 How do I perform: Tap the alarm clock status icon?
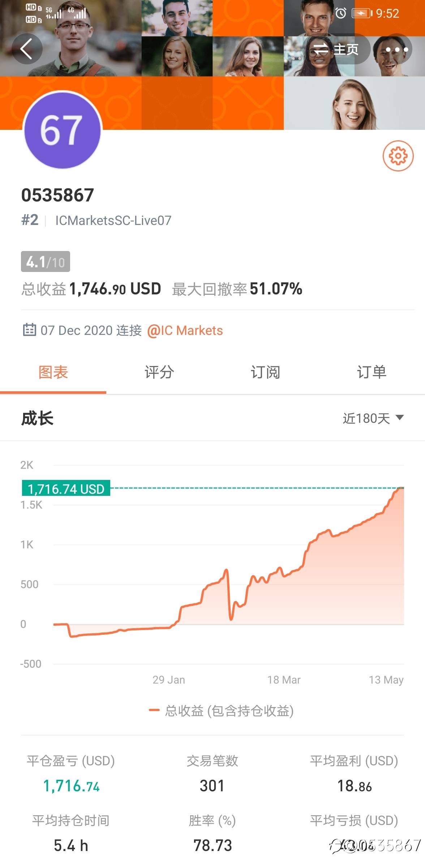pyautogui.click(x=340, y=13)
